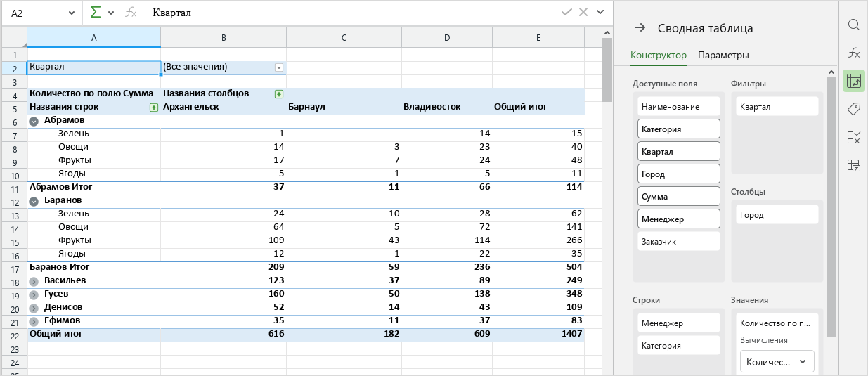This screenshot has width=868, height=376.
Task: Open the Названия столбцов filter button
Action: point(279,93)
